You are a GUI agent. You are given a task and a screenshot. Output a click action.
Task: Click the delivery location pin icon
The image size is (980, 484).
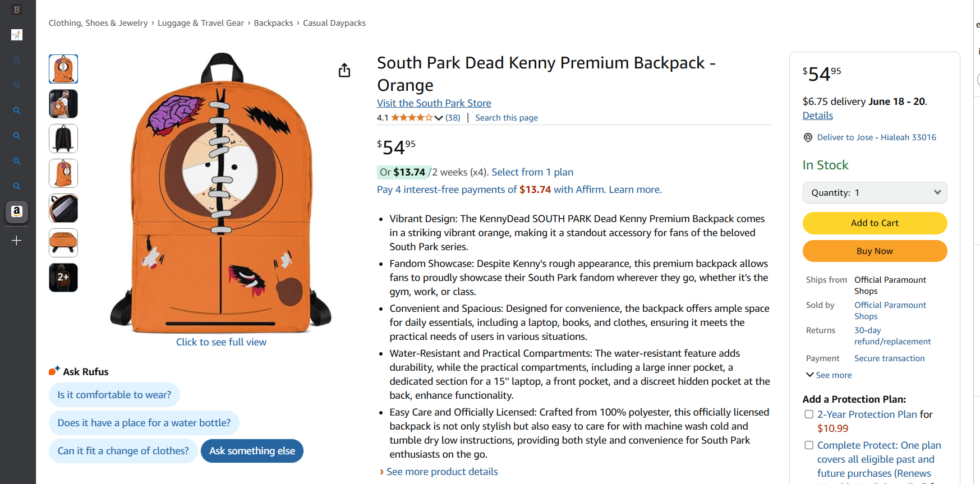click(808, 137)
